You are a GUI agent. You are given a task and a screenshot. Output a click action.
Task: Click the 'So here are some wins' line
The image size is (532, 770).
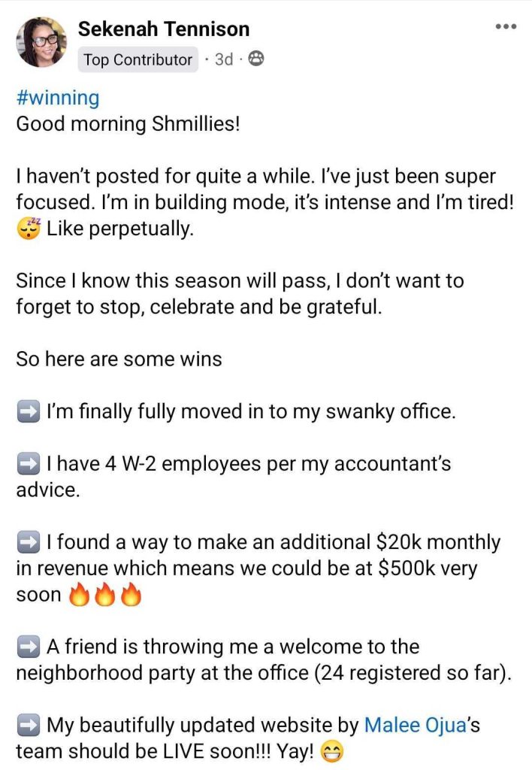[119, 359]
